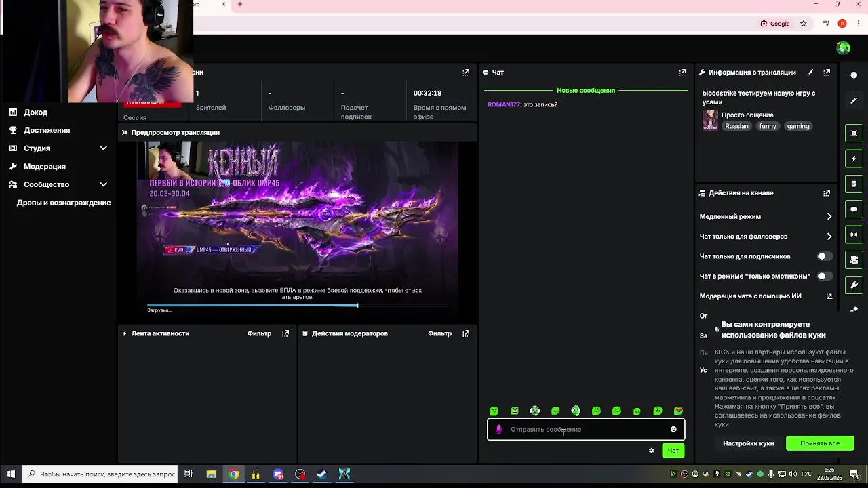Edit stream info via pencil in panel header

(x=810, y=73)
